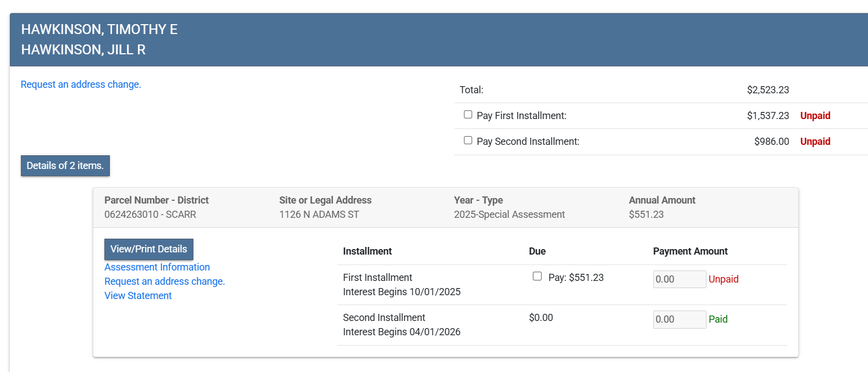Open the Assessment Information link
The image size is (868, 372).
(157, 267)
